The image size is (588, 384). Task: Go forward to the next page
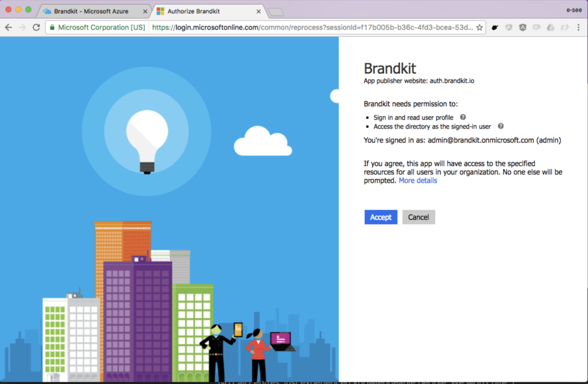coord(23,28)
